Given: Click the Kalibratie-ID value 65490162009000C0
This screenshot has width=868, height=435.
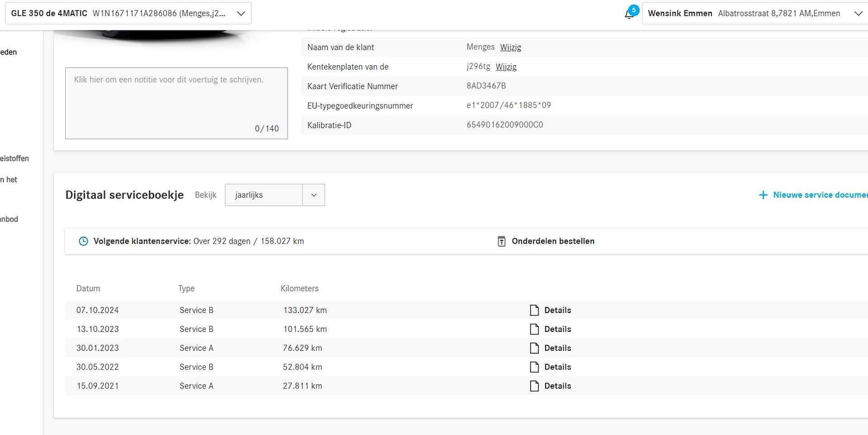Looking at the screenshot, I should pyautogui.click(x=505, y=125).
